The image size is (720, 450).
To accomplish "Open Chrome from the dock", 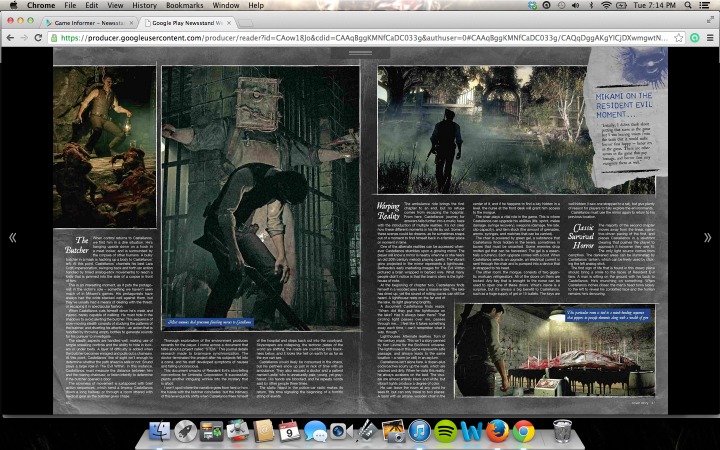I will tap(523, 431).
